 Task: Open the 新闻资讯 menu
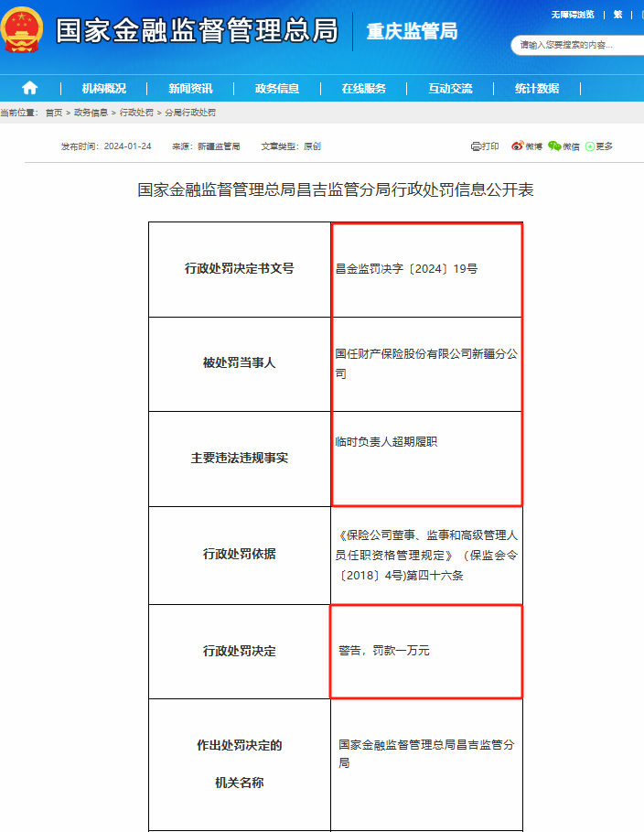[x=190, y=89]
